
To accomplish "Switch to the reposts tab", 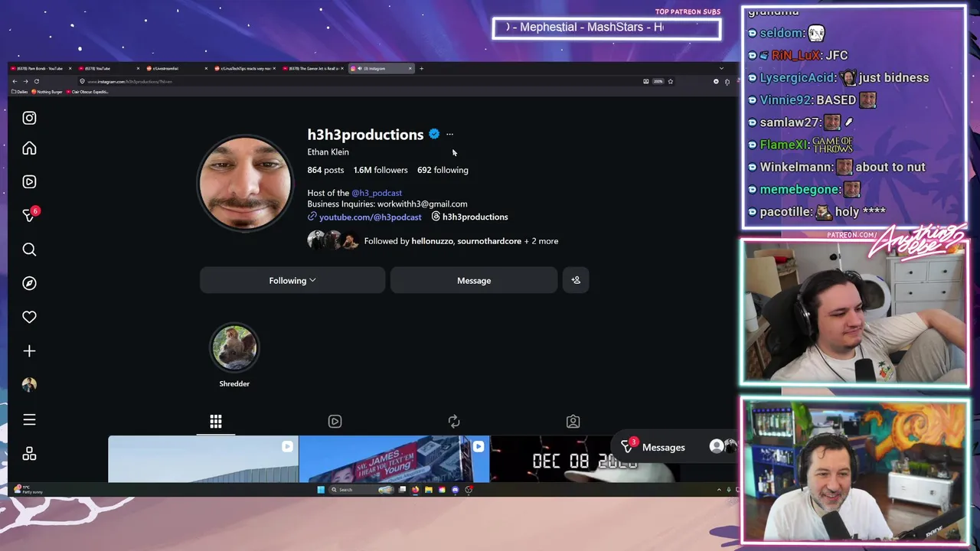I will point(454,422).
